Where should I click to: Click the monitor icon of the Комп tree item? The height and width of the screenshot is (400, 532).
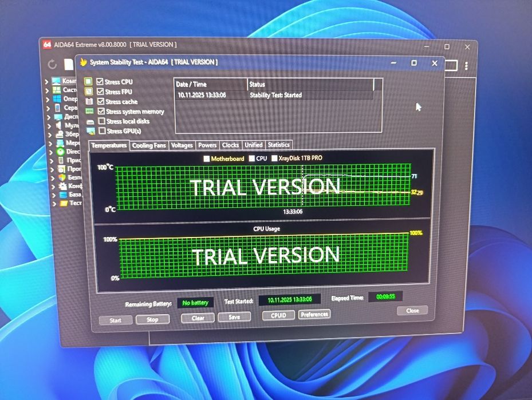[x=56, y=81]
